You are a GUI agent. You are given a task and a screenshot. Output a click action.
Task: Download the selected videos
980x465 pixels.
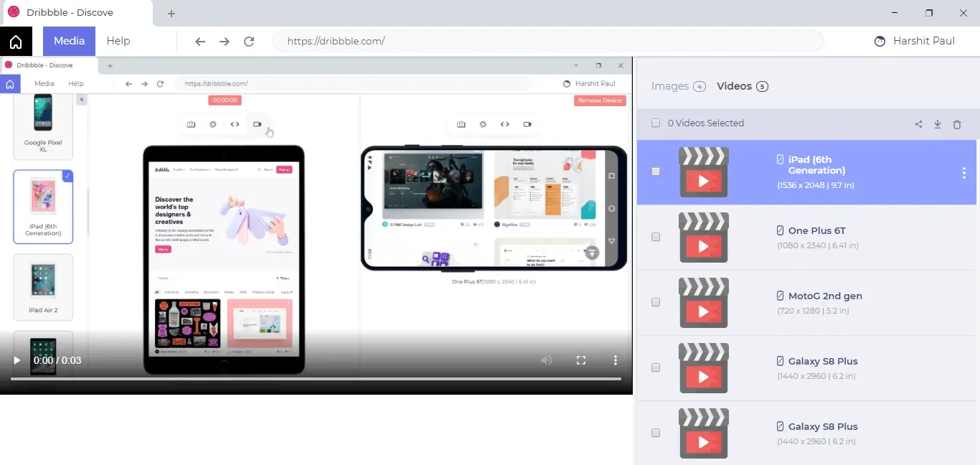(938, 123)
